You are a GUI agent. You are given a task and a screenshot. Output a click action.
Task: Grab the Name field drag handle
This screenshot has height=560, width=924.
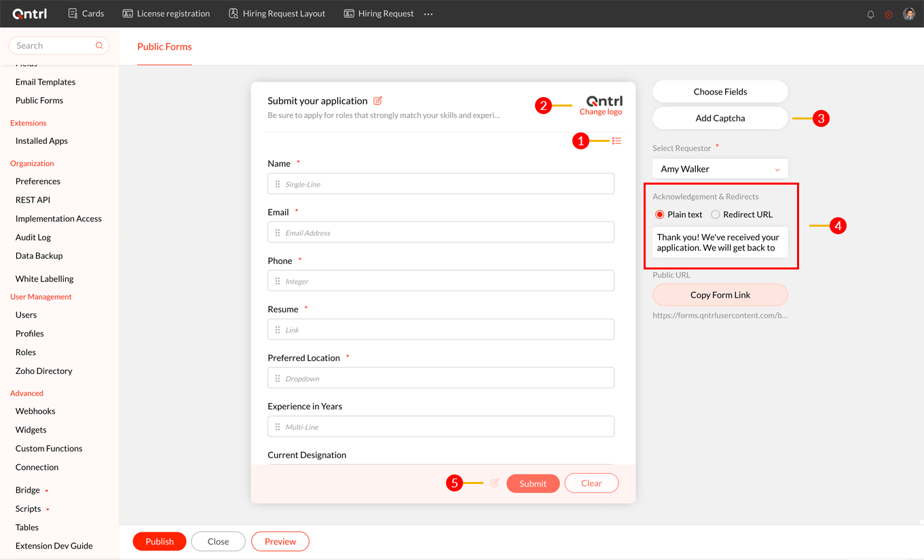[277, 184]
